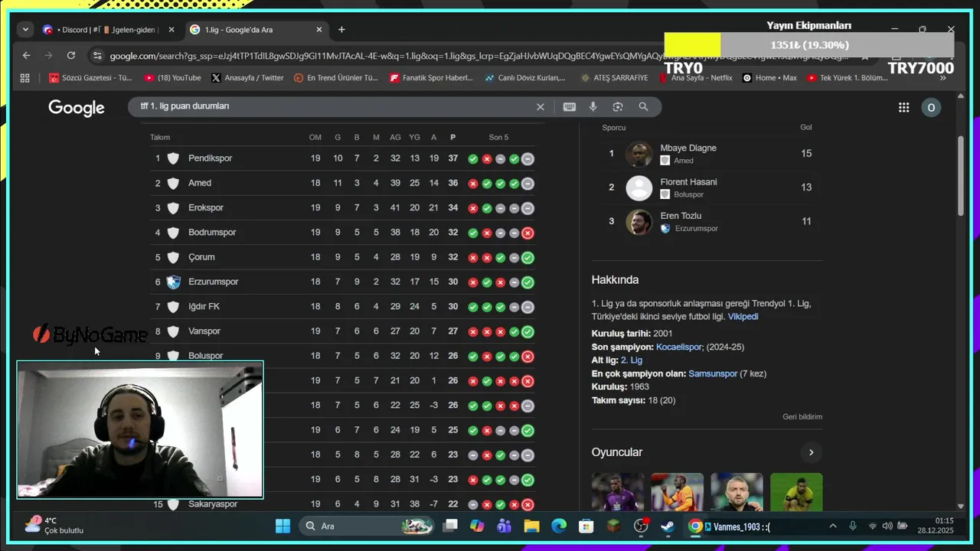Screen dimensions: 980x551
Task: Click the magnifier search submit icon
Action: click(x=643, y=107)
